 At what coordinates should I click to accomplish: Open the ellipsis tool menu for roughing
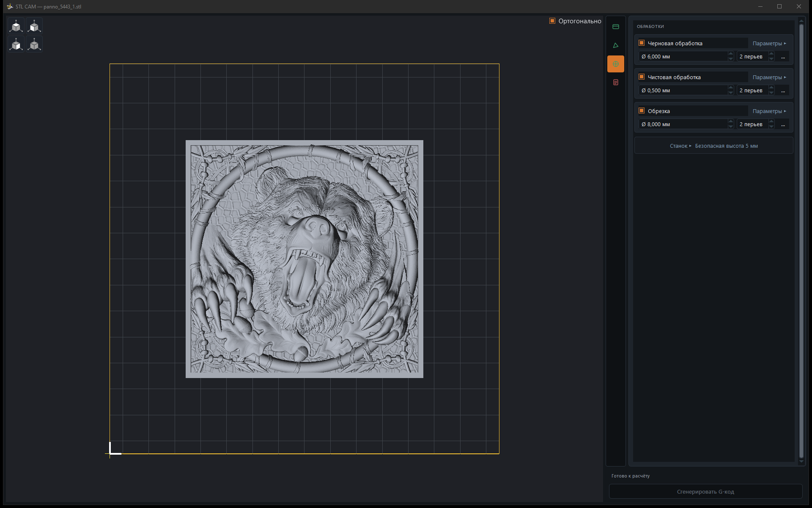click(783, 56)
